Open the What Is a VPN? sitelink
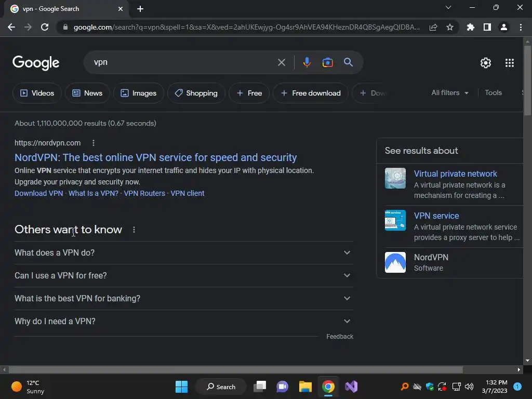 pyautogui.click(x=94, y=193)
